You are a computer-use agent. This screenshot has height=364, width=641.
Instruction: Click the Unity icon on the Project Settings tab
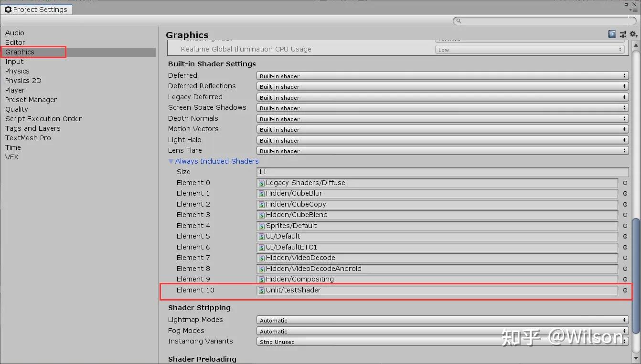[x=8, y=9]
